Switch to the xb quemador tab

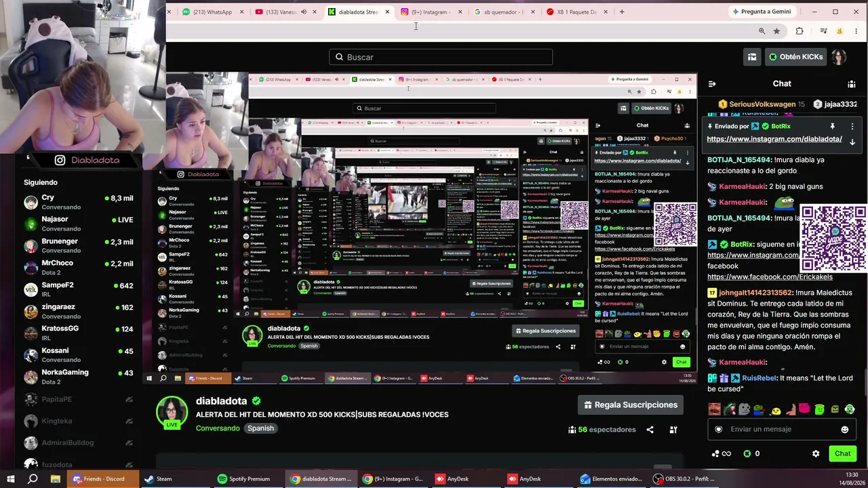coord(502,12)
